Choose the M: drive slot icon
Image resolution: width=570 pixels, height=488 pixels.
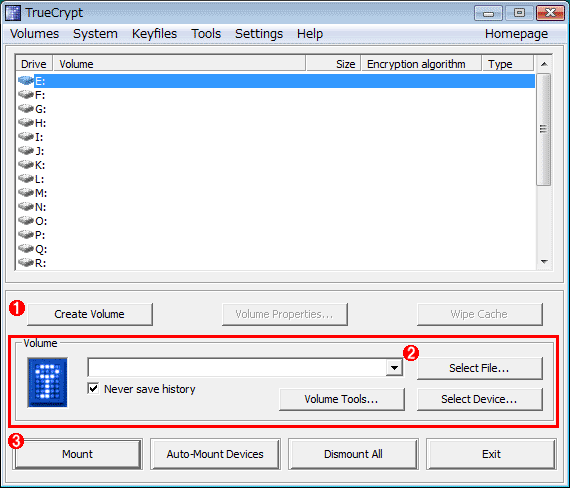coord(25,192)
